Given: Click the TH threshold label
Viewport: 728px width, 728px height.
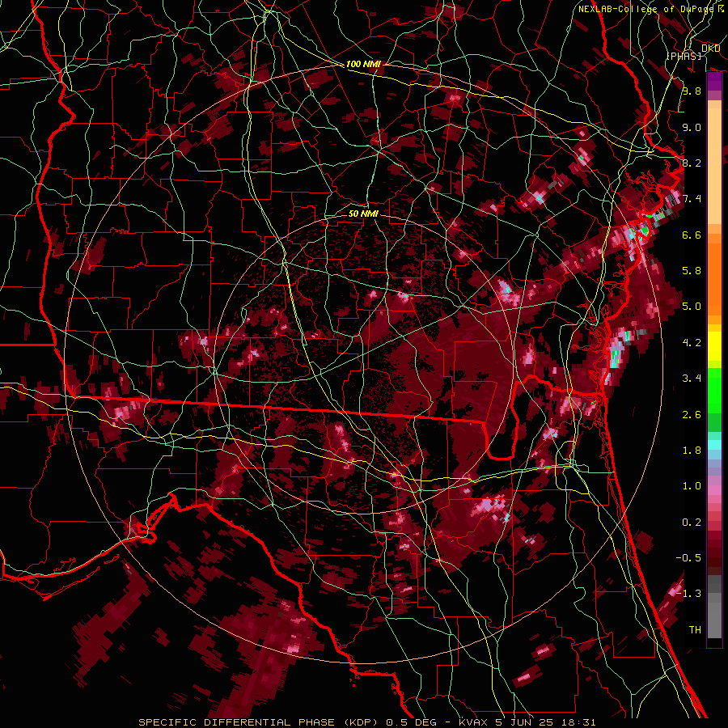Looking at the screenshot, I should [695, 630].
